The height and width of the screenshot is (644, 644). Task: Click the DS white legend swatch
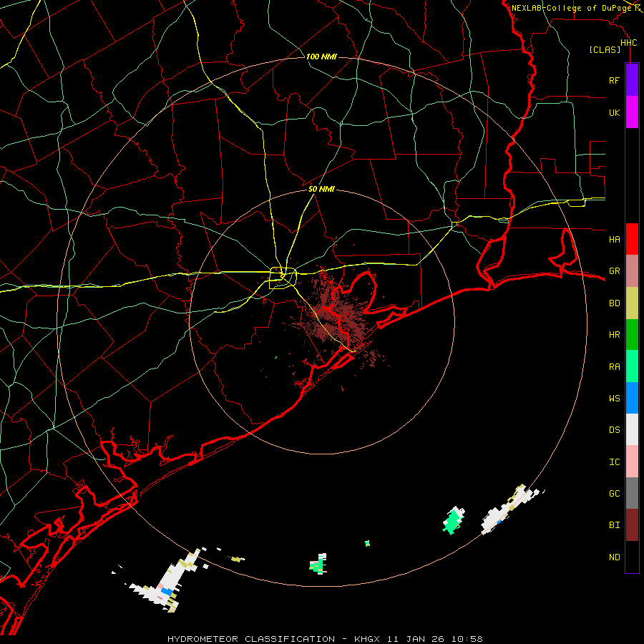632,429
